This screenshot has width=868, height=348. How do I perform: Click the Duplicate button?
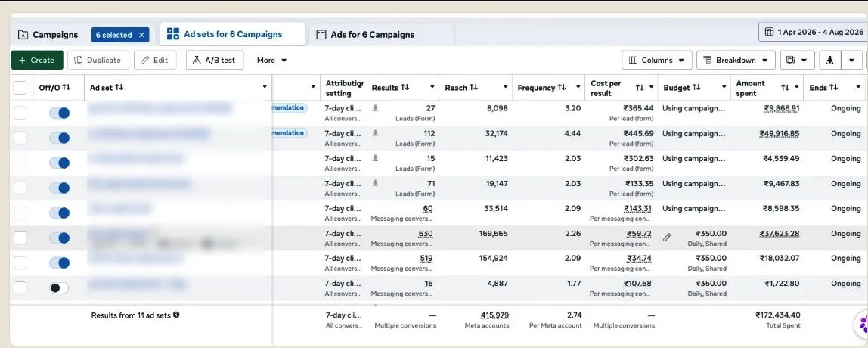(x=98, y=60)
